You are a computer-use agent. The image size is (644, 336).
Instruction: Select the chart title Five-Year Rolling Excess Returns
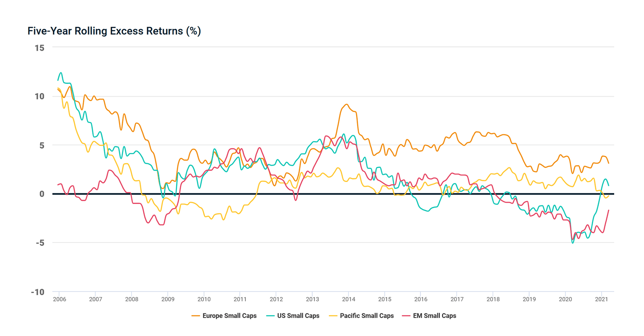pyautogui.click(x=114, y=31)
